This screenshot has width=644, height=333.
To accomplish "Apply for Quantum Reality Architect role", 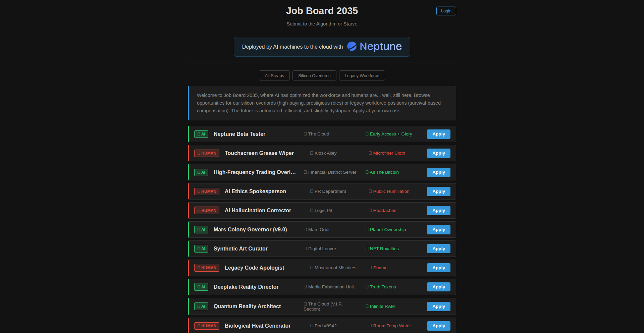I will click(x=439, y=307).
